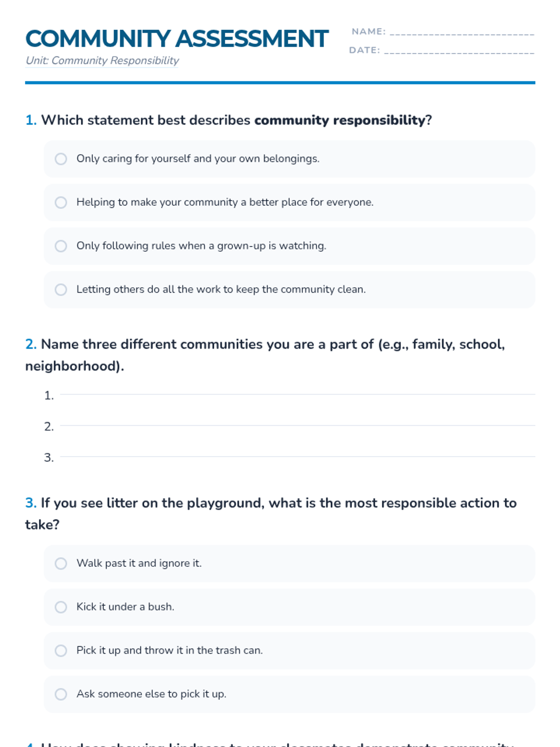The image size is (560, 747).
Task: Click the 'Helping to make your community' answer text
Action: [225, 202]
